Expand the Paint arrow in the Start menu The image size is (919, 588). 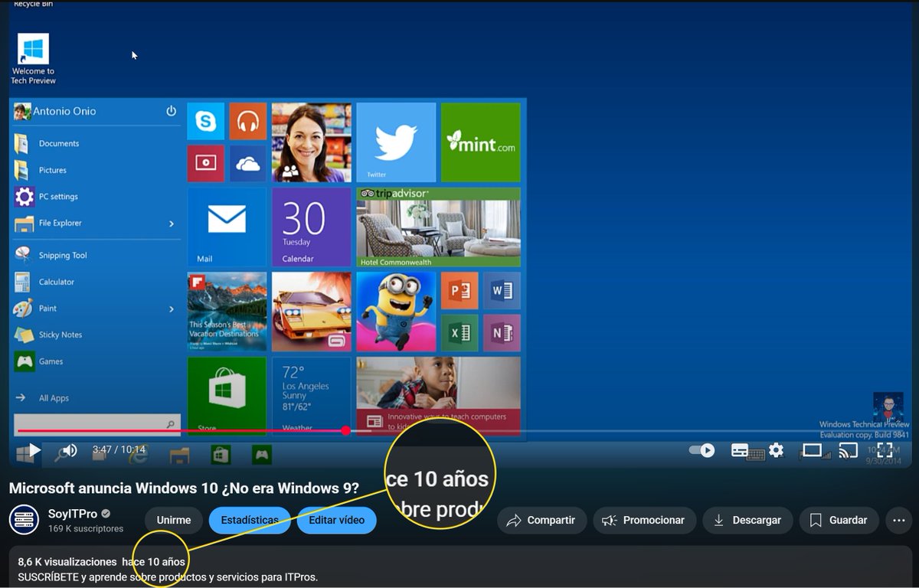[172, 309]
